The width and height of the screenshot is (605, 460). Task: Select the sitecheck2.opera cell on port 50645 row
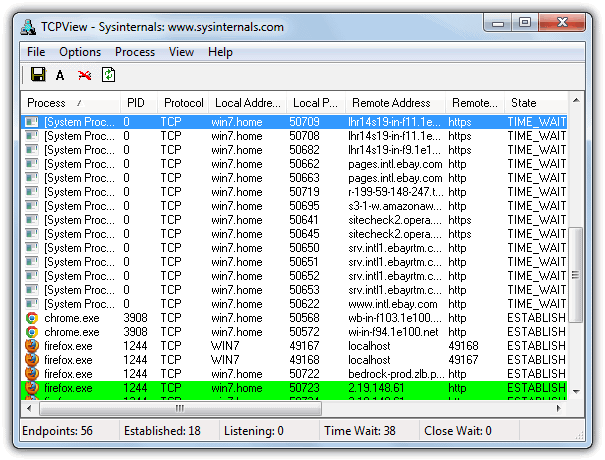(x=395, y=234)
